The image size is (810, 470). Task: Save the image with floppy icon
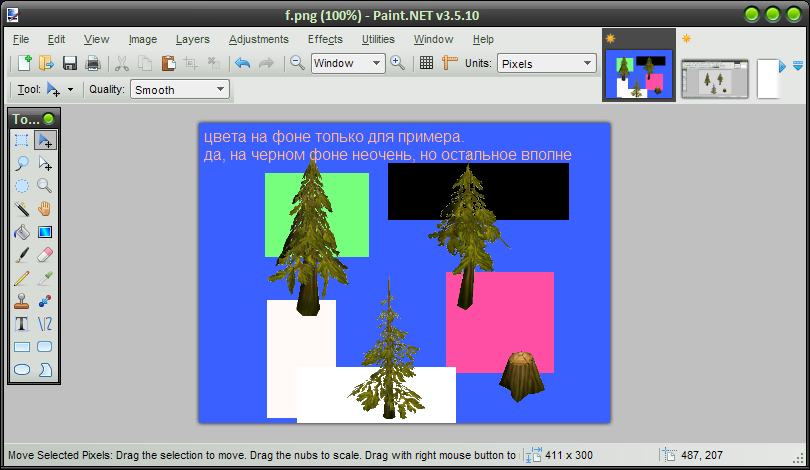coord(70,64)
